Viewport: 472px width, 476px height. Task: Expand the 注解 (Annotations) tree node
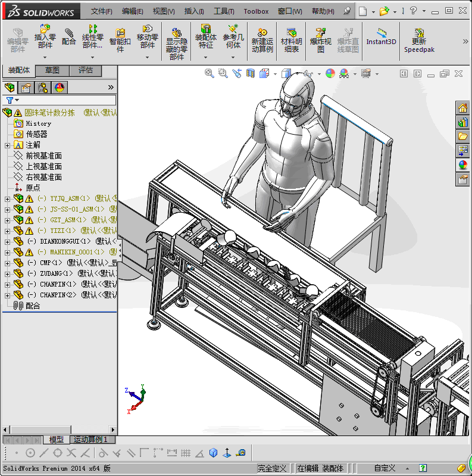tap(7, 145)
